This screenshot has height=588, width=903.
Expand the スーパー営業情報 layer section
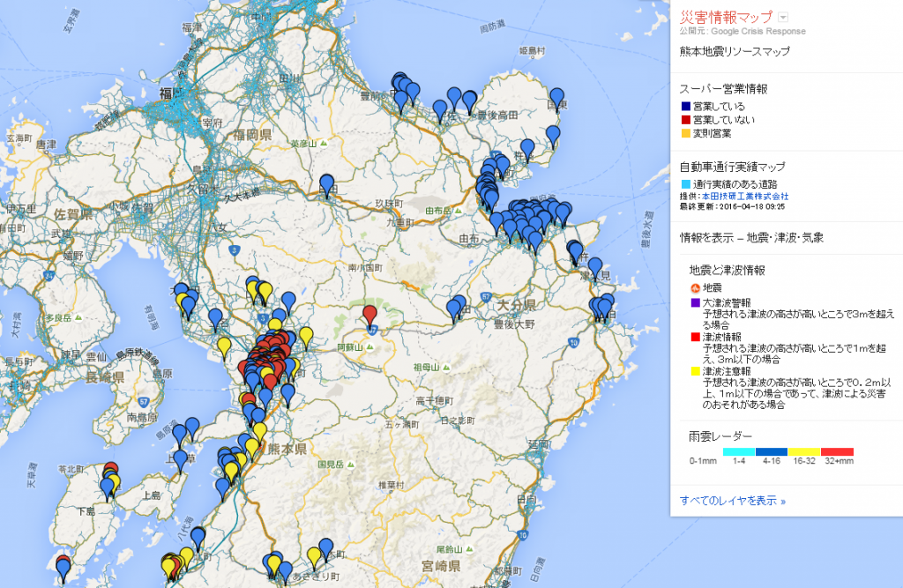(723, 89)
